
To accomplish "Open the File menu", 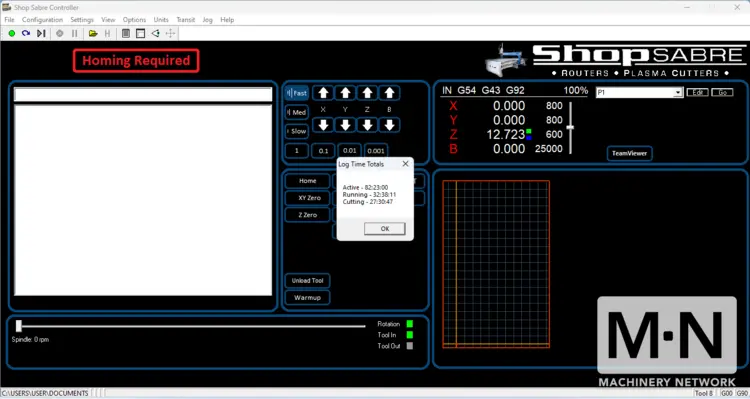I will click(10, 20).
